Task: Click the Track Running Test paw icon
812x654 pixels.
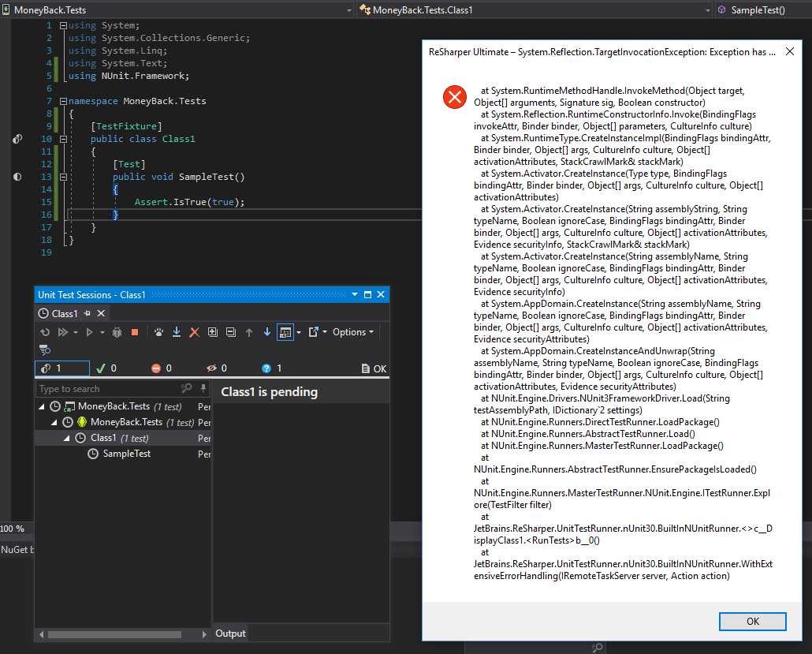Action: tap(158, 332)
